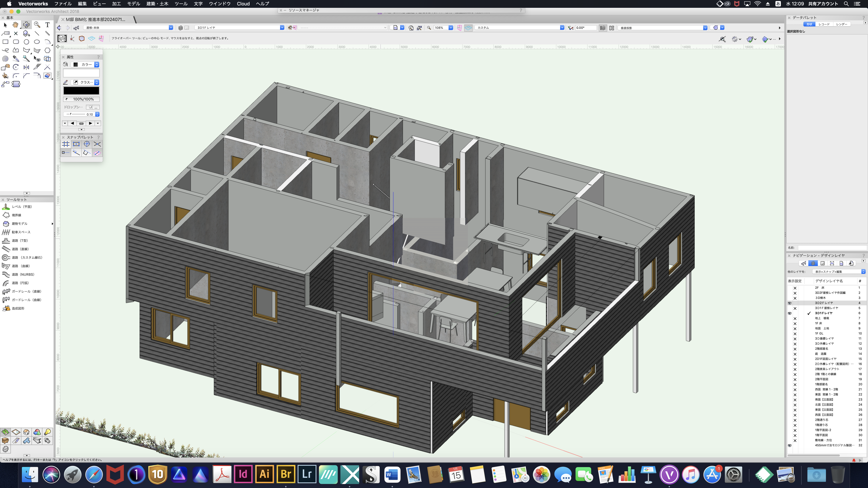Screen dimensions: 868x488
Task: Select the regular polygon hexagon tool
Action: (47, 50)
